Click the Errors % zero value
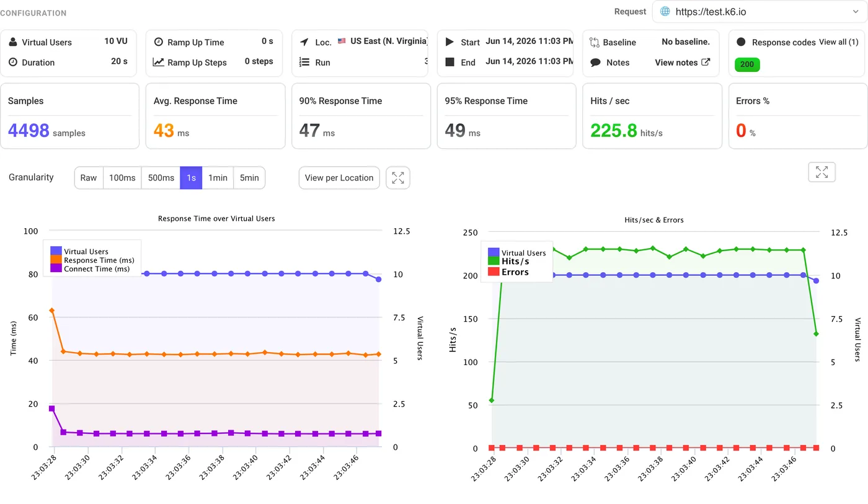The height and width of the screenshot is (504, 868). (x=740, y=130)
